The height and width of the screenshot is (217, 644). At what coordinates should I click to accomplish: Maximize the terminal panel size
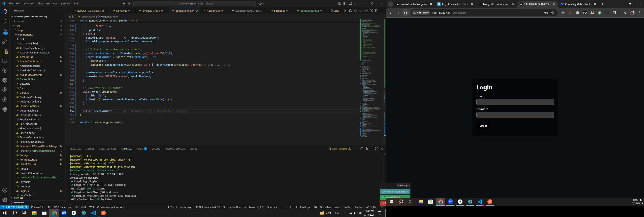377,149
